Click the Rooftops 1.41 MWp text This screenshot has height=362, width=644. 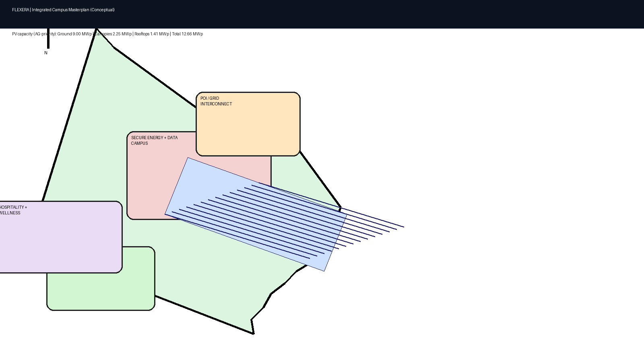coord(152,34)
